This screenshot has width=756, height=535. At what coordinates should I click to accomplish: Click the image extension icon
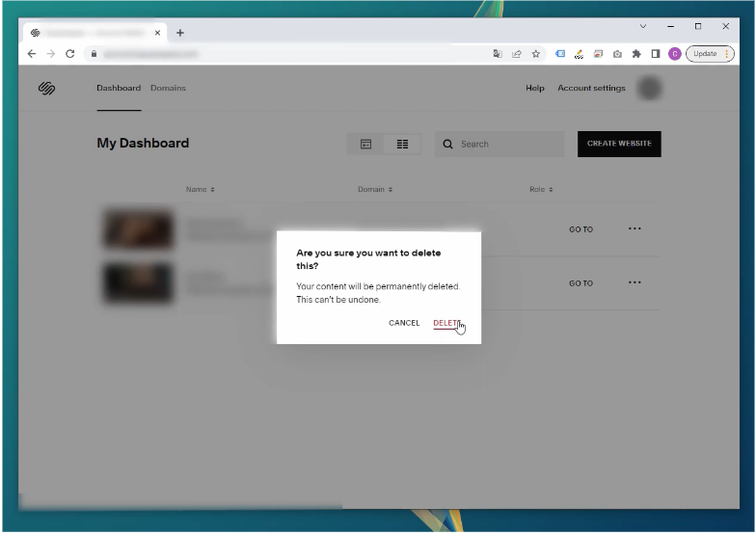pos(598,54)
